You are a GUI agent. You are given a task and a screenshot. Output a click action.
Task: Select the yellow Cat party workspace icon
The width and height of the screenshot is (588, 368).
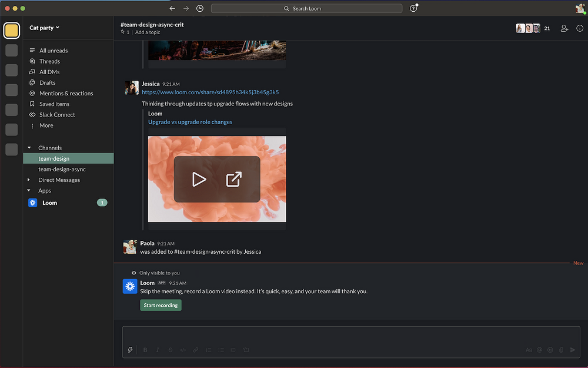coord(12,31)
